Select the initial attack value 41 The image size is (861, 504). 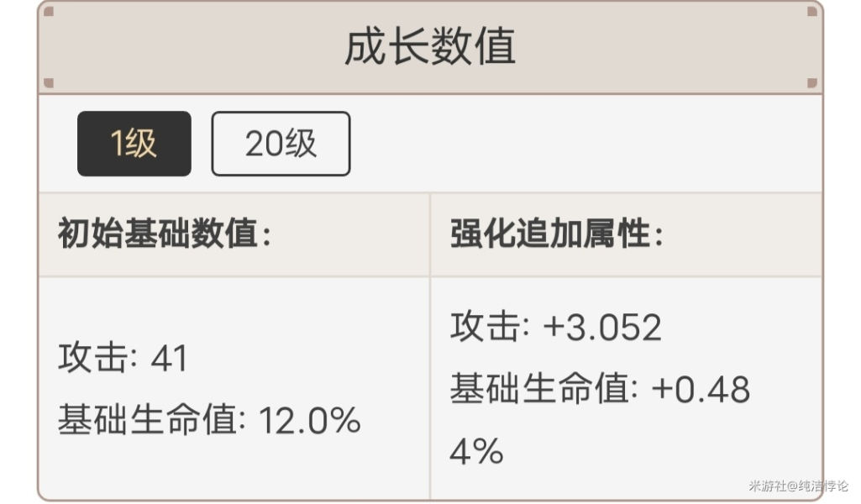(169, 358)
